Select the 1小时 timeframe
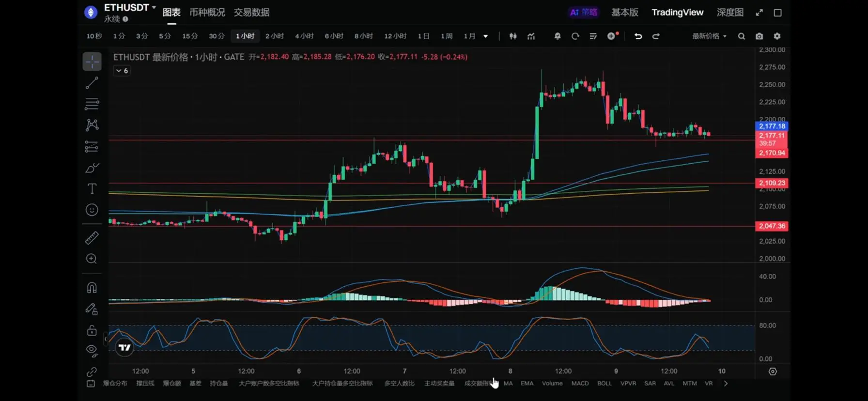 pos(245,36)
